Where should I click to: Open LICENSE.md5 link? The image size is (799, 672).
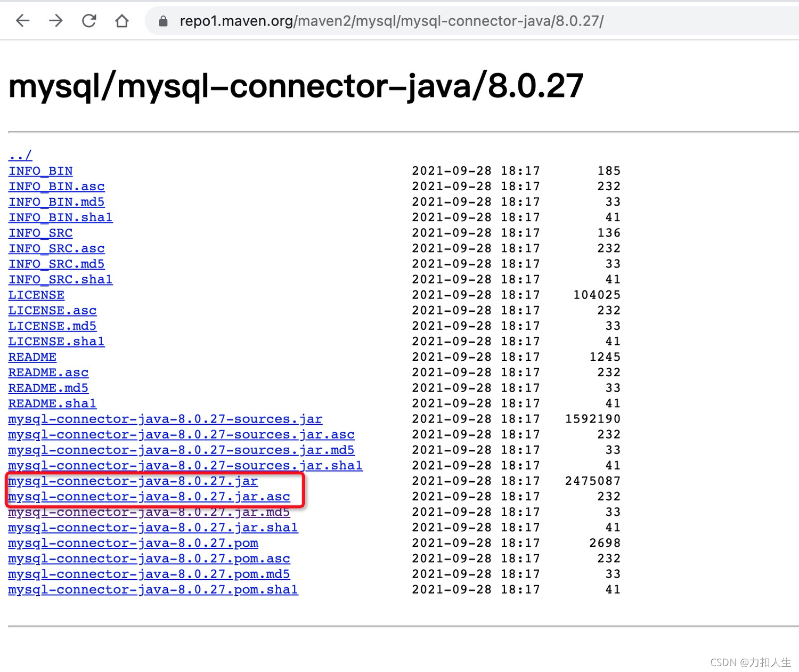tap(53, 326)
